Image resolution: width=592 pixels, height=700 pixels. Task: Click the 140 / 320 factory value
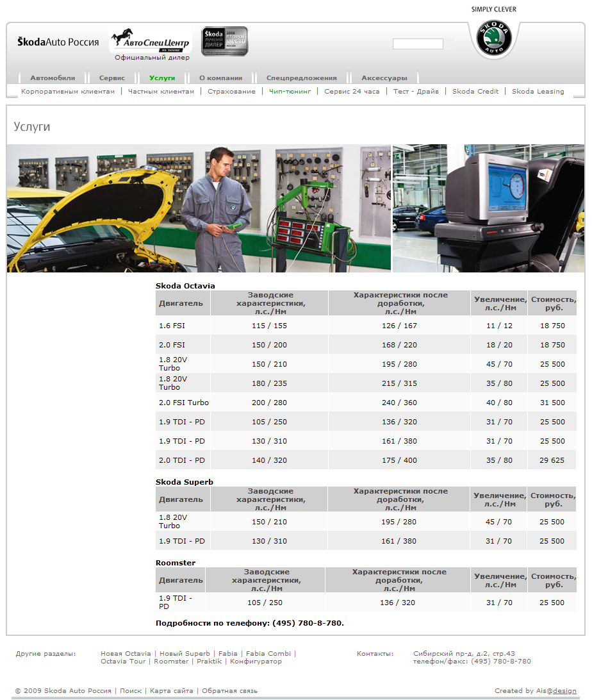(x=270, y=460)
